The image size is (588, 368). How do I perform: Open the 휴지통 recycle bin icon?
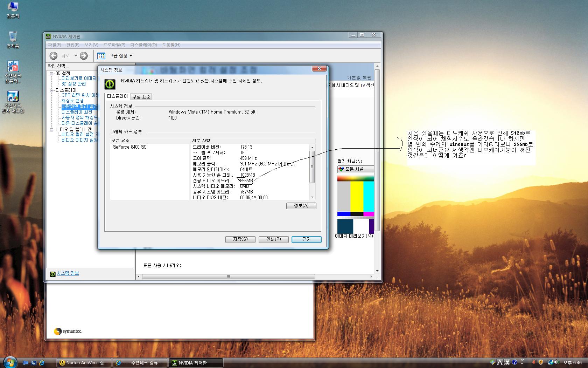(13, 39)
